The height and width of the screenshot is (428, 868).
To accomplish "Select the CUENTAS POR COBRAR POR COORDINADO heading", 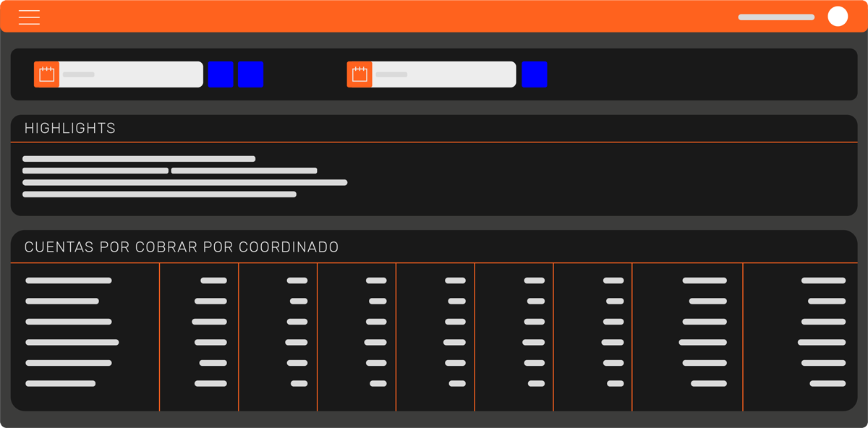I will [x=182, y=247].
